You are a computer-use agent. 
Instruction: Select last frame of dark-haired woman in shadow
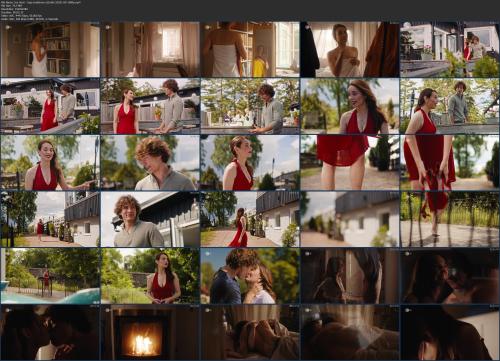pos(450,332)
